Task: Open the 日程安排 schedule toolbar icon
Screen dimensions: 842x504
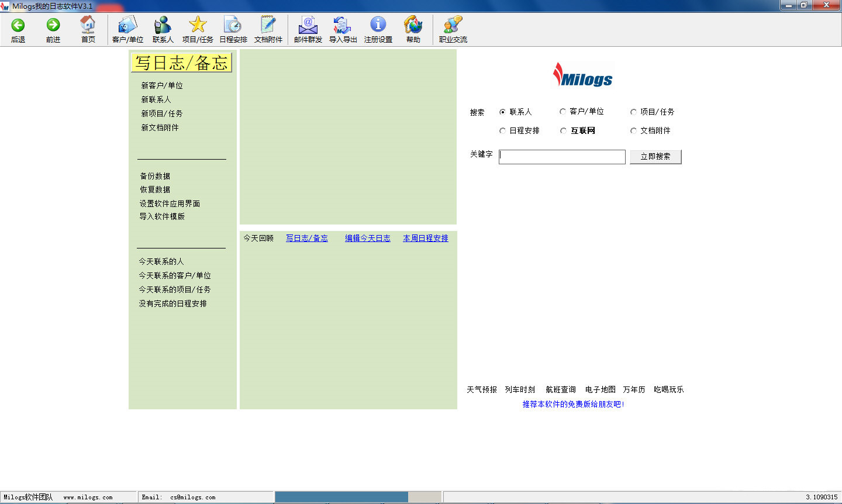Action: pyautogui.click(x=233, y=28)
